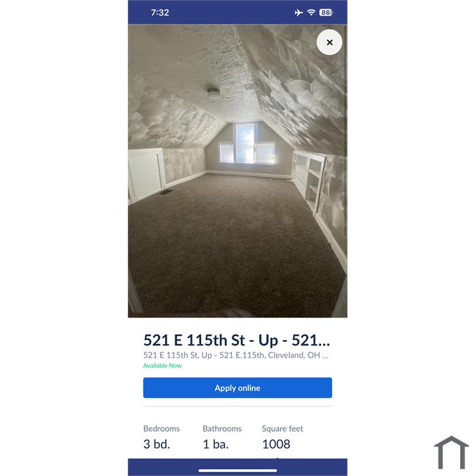Click the green Available Now label
This screenshot has width=476, height=476.
163,366
